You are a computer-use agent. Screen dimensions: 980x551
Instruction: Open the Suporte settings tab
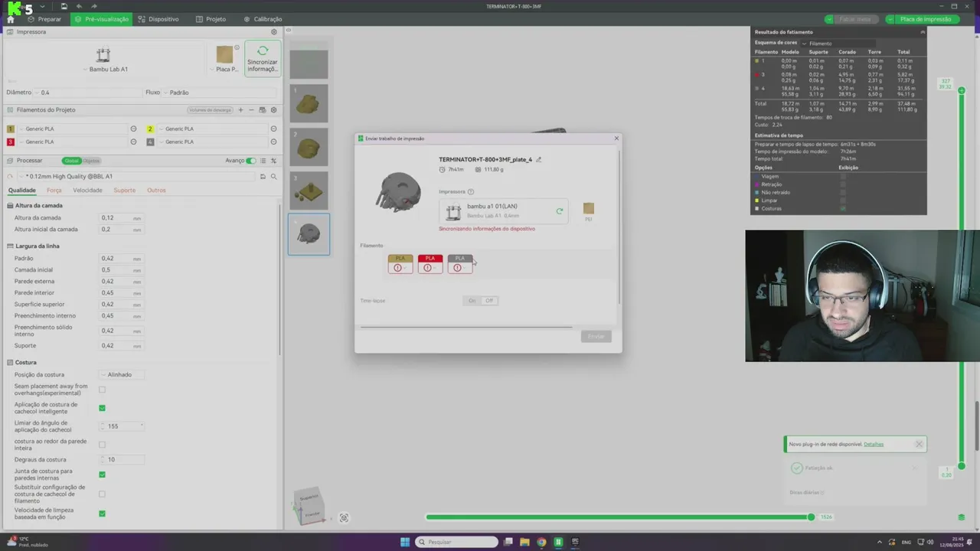pos(124,190)
